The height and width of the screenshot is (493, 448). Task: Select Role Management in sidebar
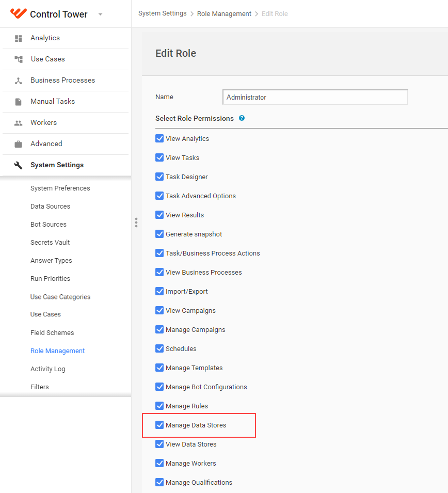[x=57, y=351]
